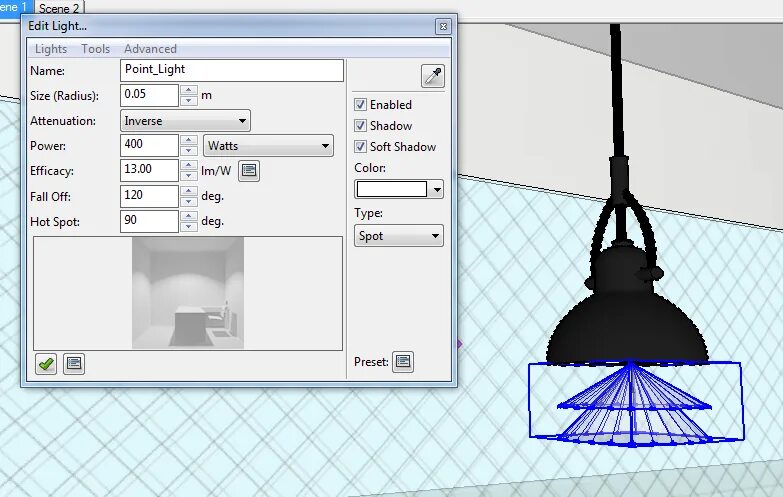Open the Efficacy lookup table icon
Image resolution: width=783 pixels, height=497 pixels.
[249, 171]
